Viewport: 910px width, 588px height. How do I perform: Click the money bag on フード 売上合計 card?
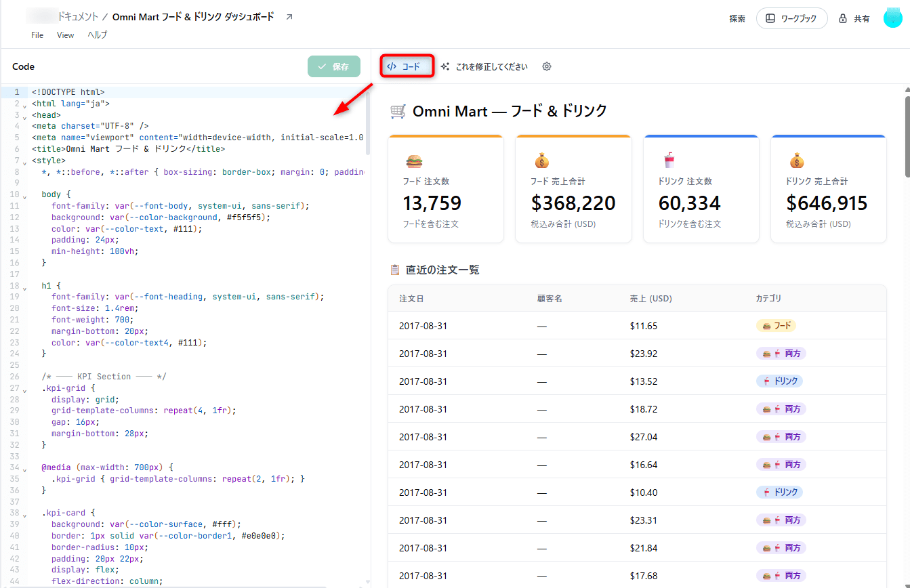[x=541, y=161]
